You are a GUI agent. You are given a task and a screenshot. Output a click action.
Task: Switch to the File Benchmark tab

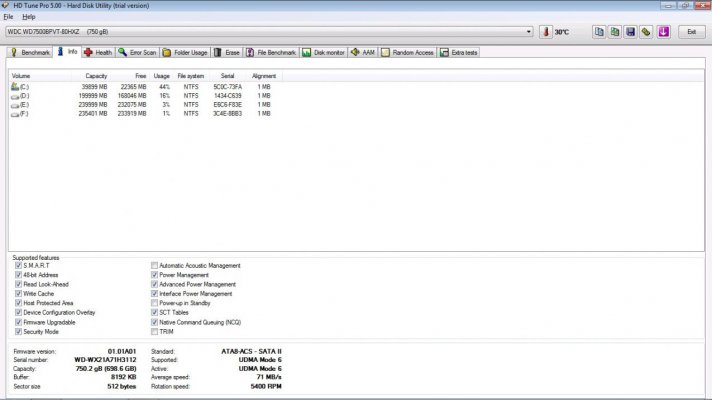click(271, 53)
